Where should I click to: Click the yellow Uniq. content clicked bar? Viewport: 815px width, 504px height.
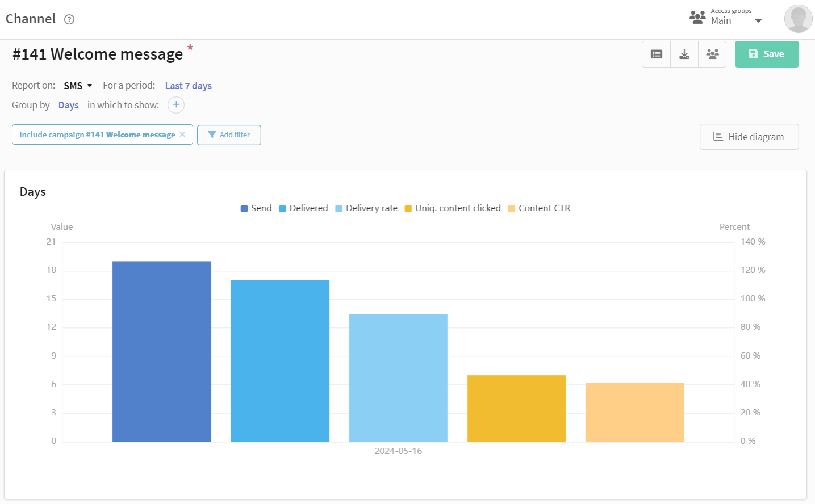click(517, 409)
